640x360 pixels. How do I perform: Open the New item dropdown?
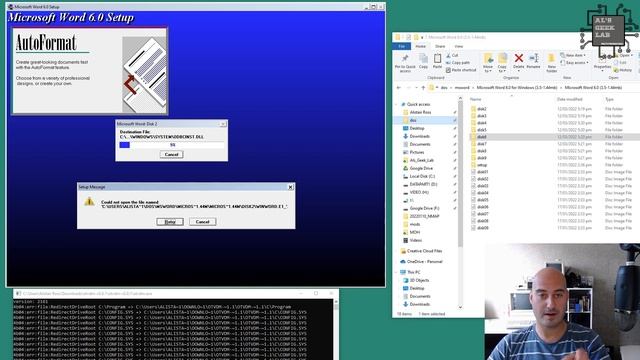(573, 55)
